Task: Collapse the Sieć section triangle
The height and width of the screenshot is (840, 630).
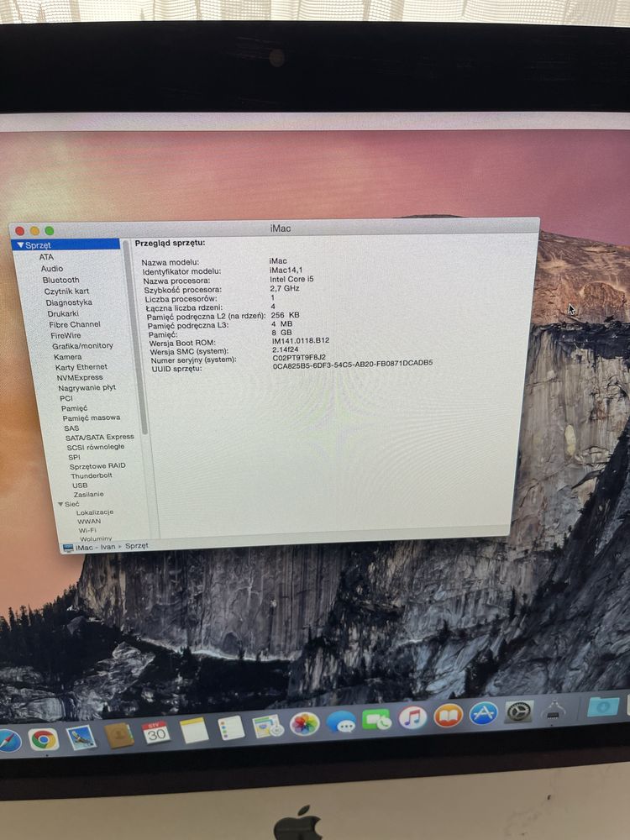Action: click(x=60, y=504)
